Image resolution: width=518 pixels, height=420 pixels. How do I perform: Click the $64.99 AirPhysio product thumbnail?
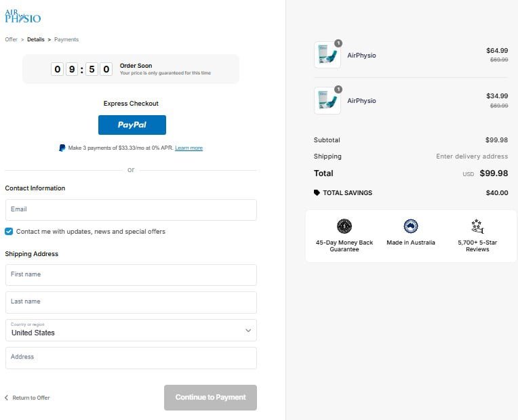pos(327,55)
